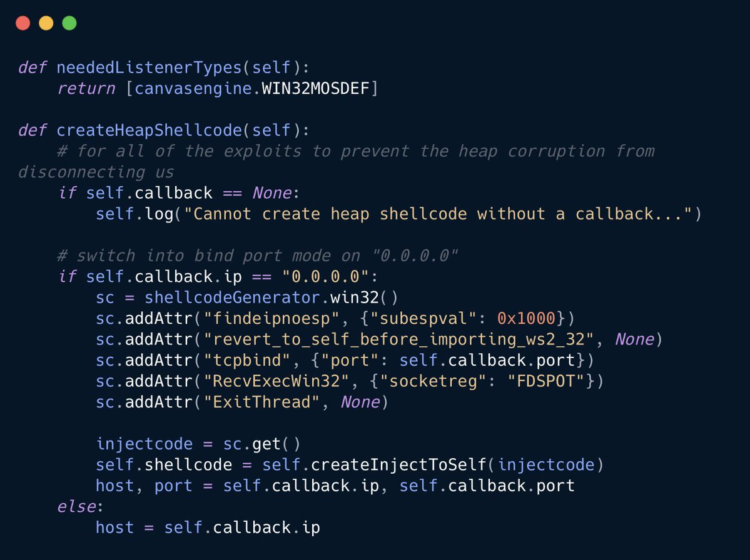This screenshot has height=560, width=750.
Task: Click the string "ExitThread"
Action: point(261,402)
